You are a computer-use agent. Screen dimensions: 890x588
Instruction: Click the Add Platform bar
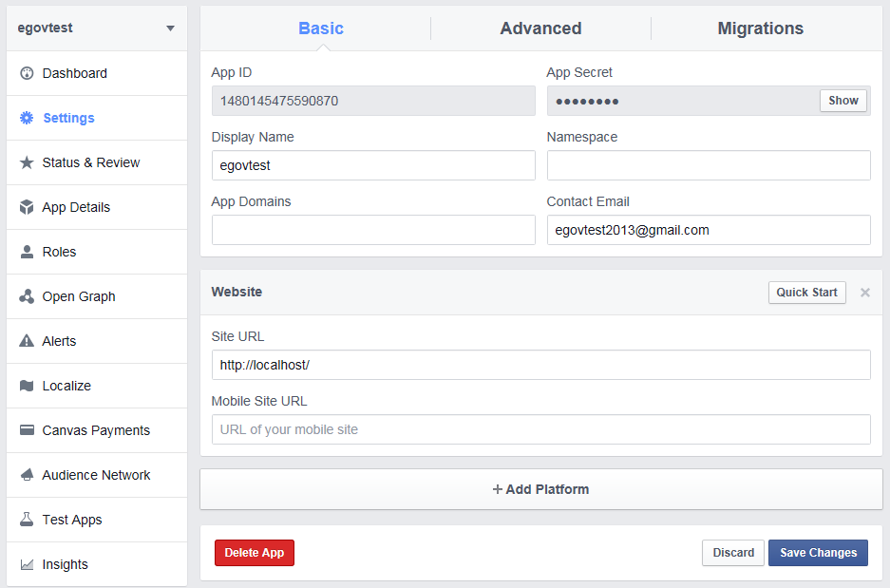point(540,489)
